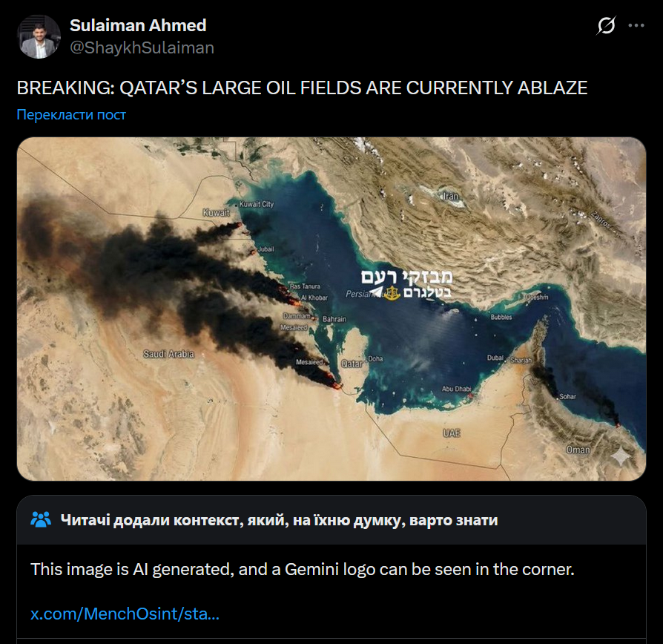Click the "Saudi Arabia" label on the map
Screen dimensions: 663x644
point(169,355)
